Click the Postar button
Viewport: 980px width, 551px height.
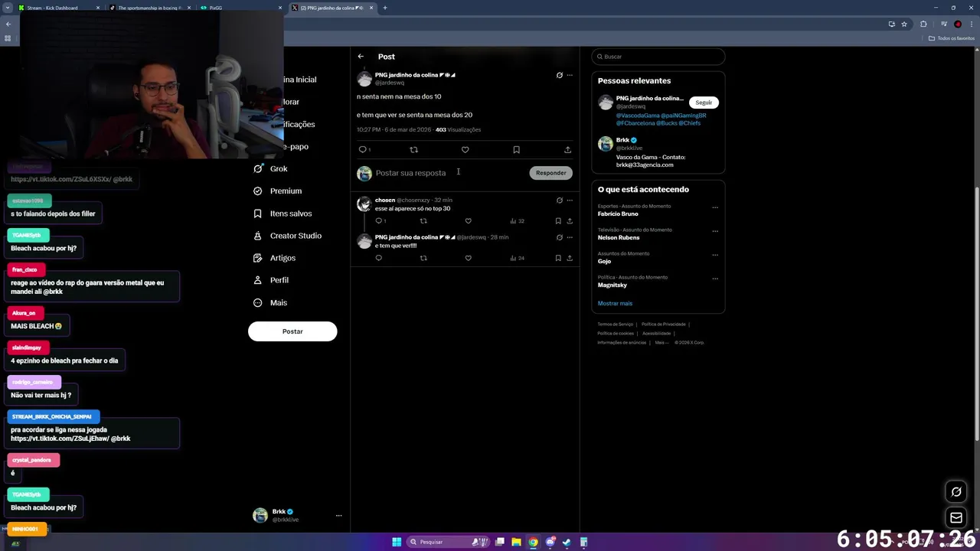tap(292, 331)
